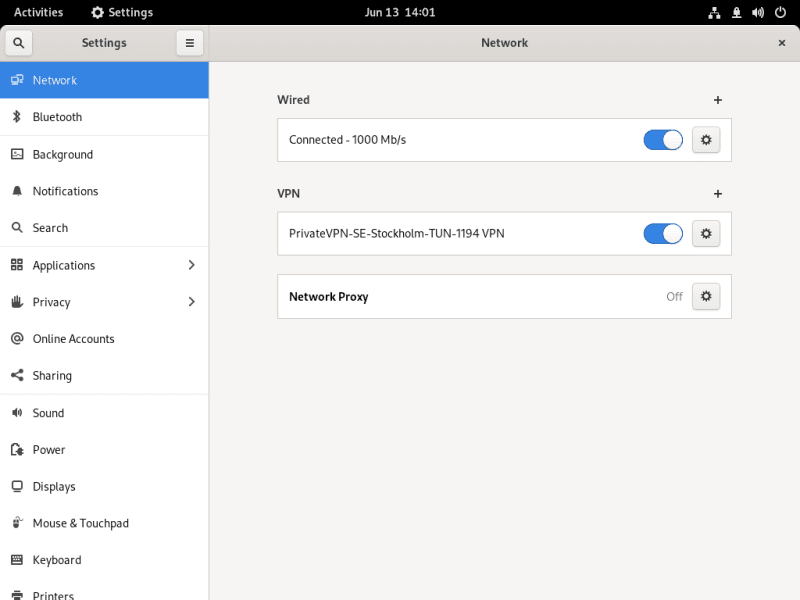The image size is (800, 600).
Task: Click the Sharing icon in sidebar
Action: point(17,375)
